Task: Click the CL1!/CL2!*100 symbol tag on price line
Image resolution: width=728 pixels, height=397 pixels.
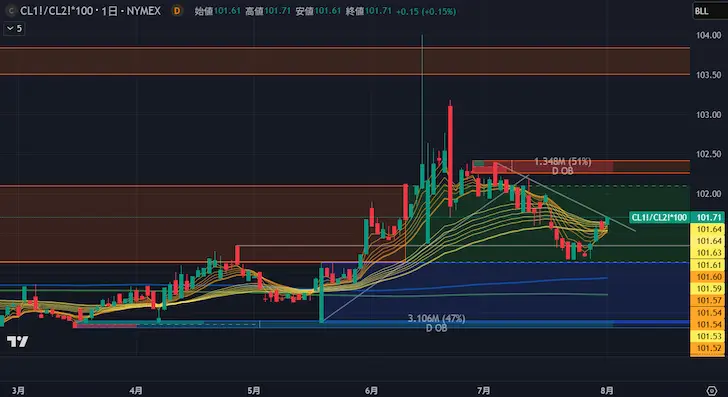Action: [x=659, y=217]
